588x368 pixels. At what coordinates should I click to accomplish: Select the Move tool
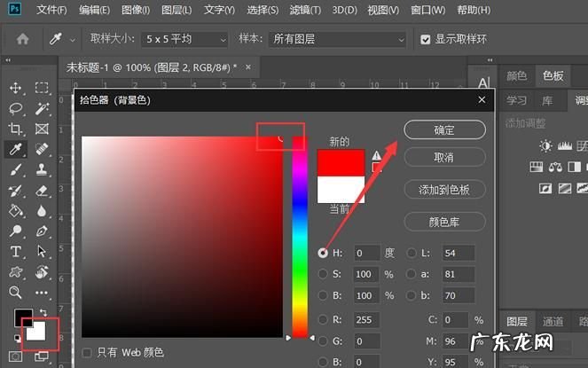(15, 88)
